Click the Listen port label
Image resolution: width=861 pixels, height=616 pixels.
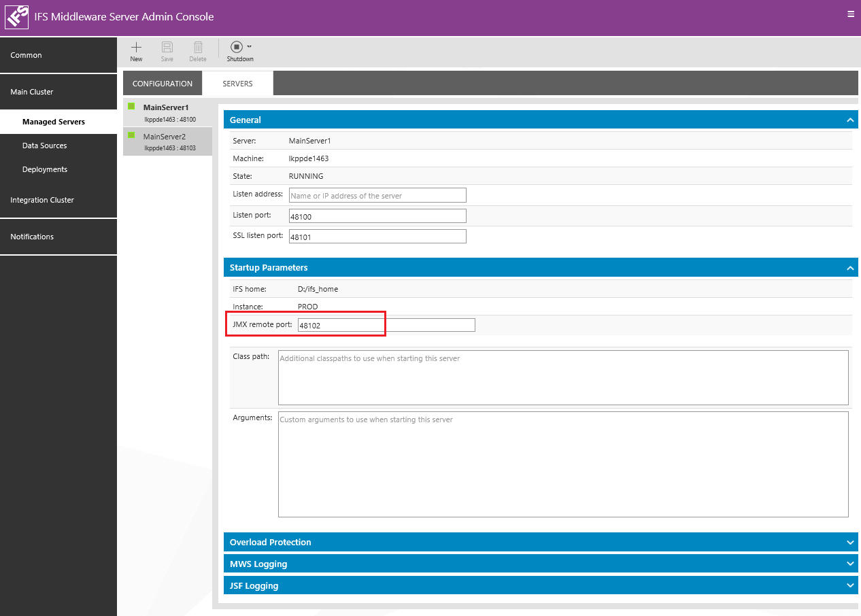tap(252, 215)
